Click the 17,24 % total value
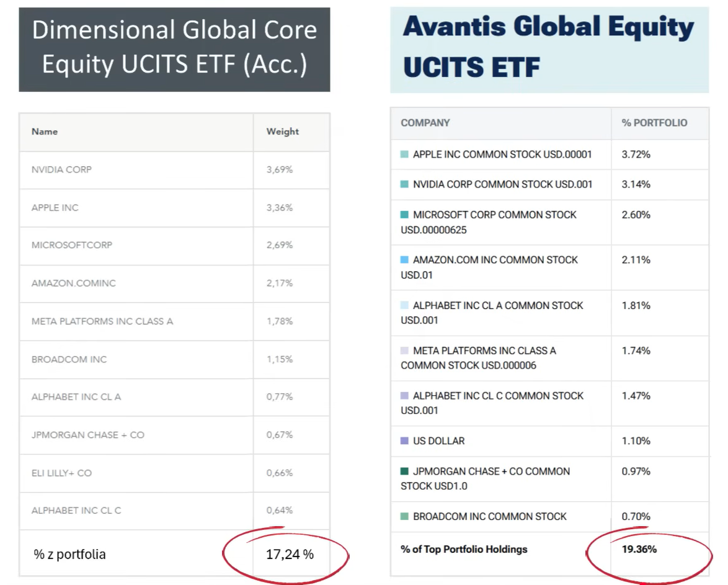This screenshot has width=728, height=585. (x=290, y=555)
